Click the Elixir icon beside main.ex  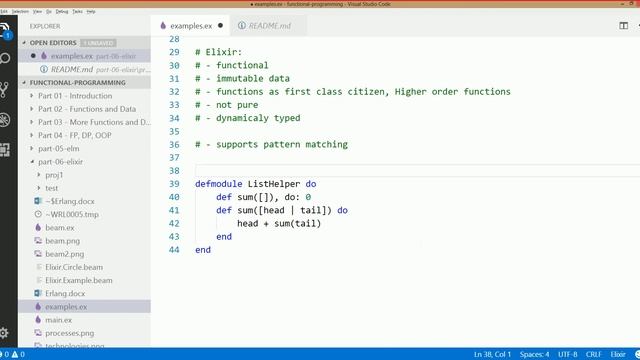38,320
